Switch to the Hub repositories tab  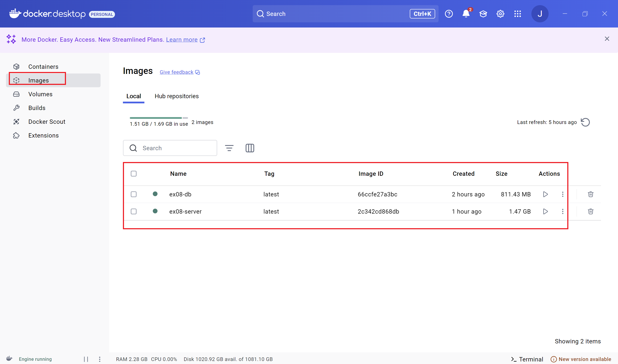[177, 96]
